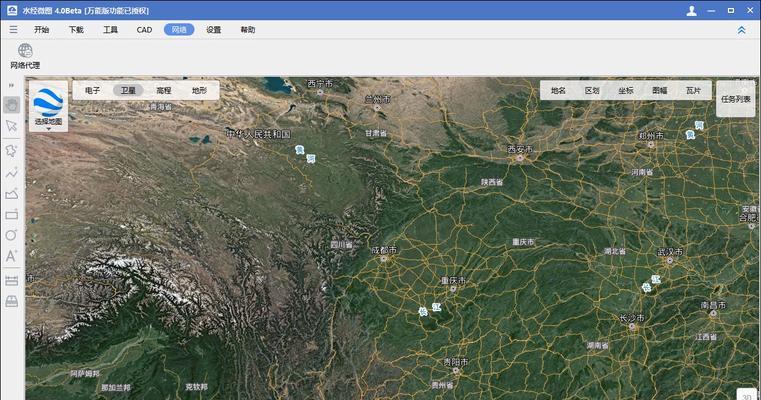Open the hamburger main menu
The image size is (761, 400).
click(13, 30)
